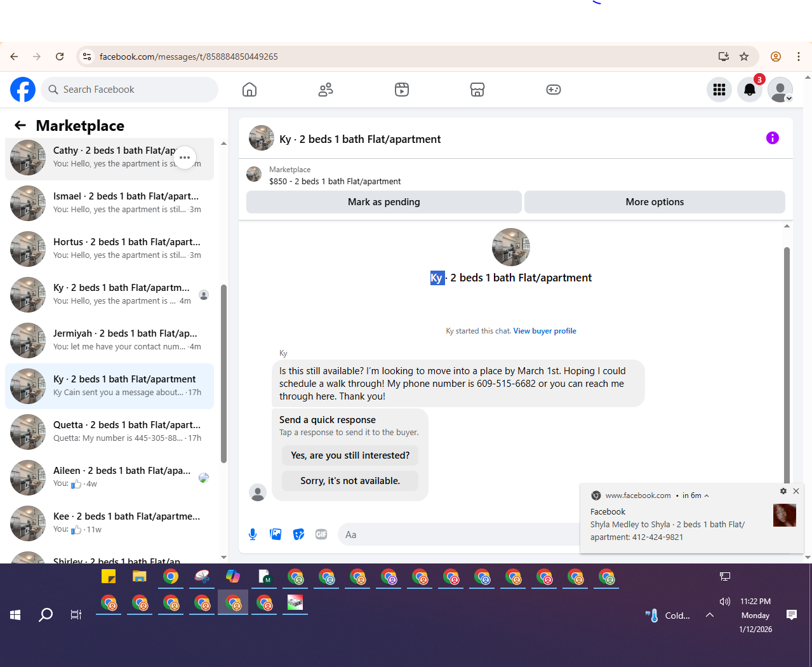Open Hortus's apartment conversation

(x=109, y=248)
